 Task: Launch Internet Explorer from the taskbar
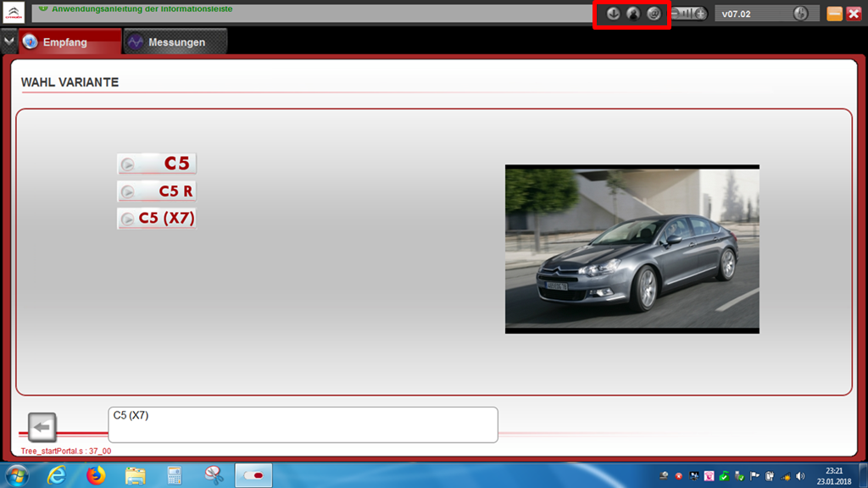click(x=57, y=475)
